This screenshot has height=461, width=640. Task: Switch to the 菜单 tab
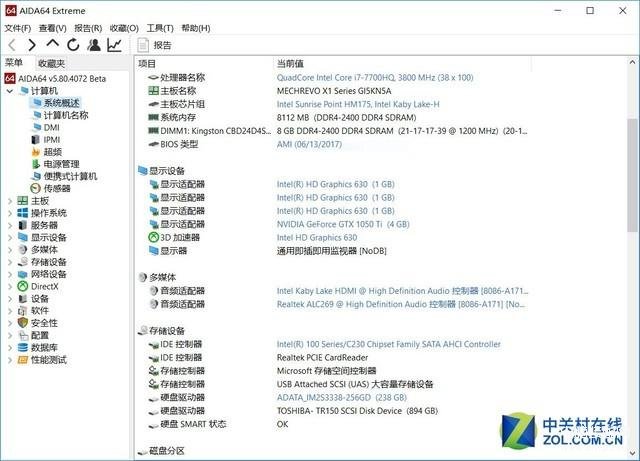click(x=14, y=63)
